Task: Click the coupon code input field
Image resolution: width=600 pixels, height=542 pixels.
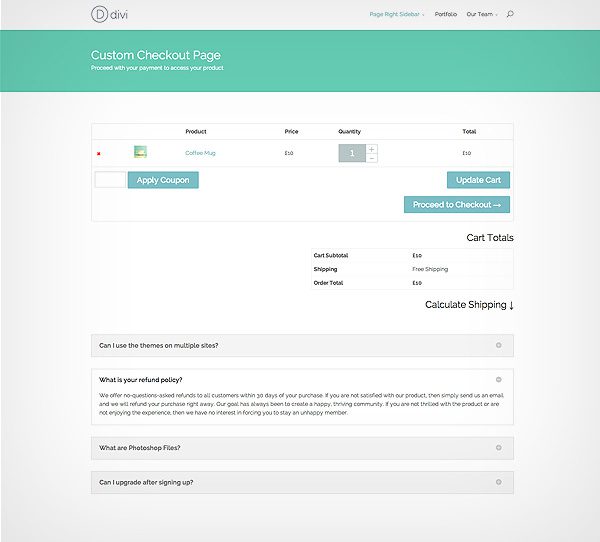Action: tap(110, 180)
